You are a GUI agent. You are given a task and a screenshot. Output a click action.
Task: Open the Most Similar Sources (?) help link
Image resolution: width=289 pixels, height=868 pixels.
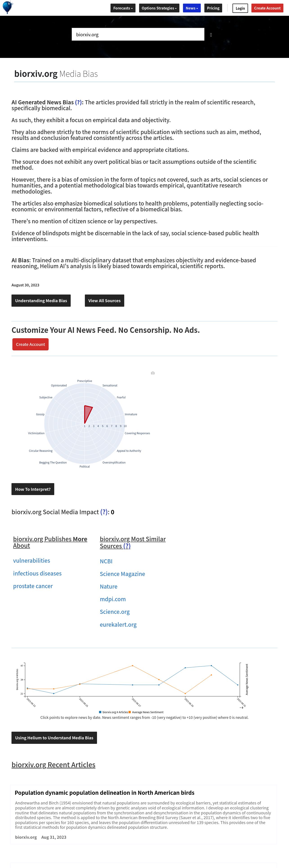click(x=127, y=546)
